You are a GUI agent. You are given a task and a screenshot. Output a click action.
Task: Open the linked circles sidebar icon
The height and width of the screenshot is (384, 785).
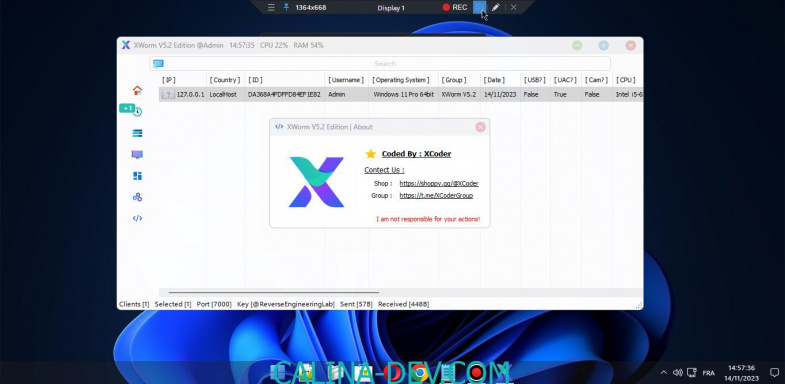pos(137,197)
